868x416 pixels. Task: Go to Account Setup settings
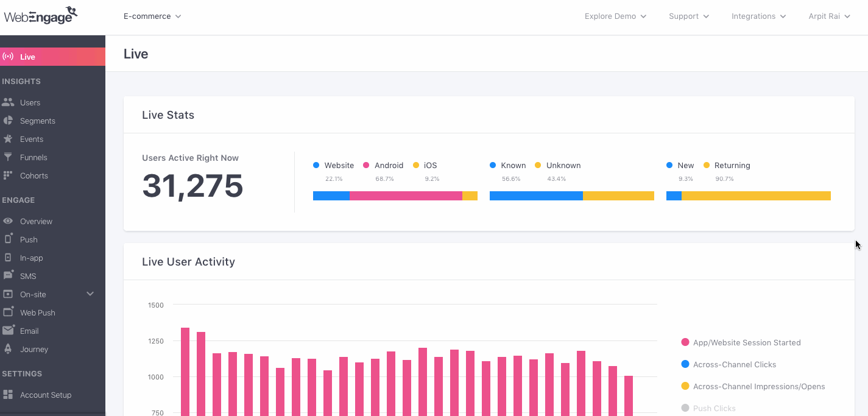tap(45, 395)
